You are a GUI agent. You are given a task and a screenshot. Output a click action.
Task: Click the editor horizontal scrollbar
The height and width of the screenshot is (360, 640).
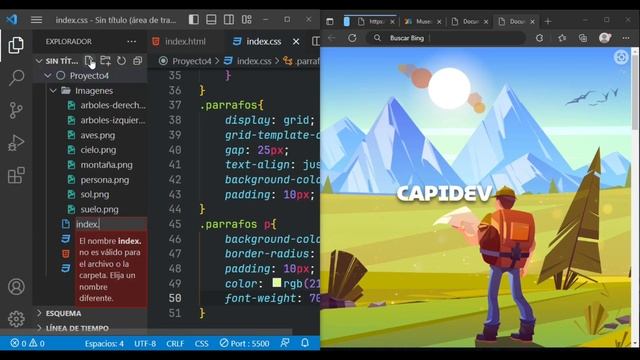(x=220, y=332)
